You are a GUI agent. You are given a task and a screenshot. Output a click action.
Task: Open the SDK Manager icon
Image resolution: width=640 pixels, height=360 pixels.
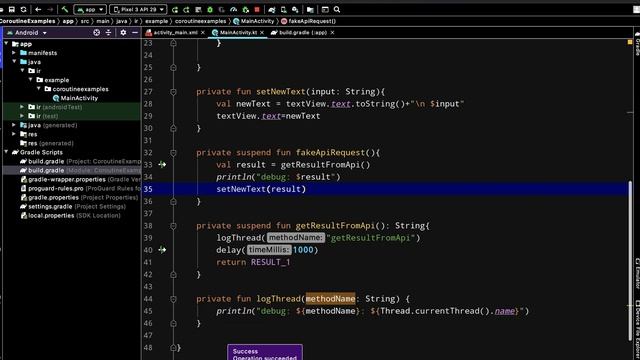click(295, 9)
